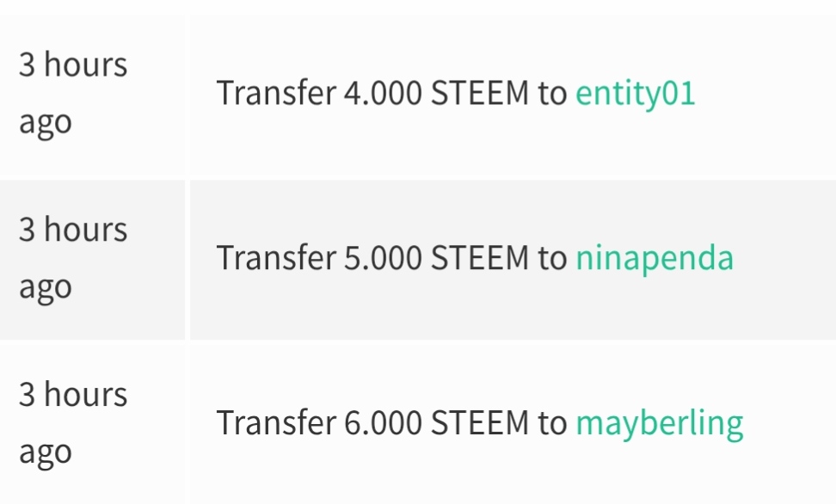
Task: Click the word Transfer in the 6.000 STEEM row
Action: 276,421
